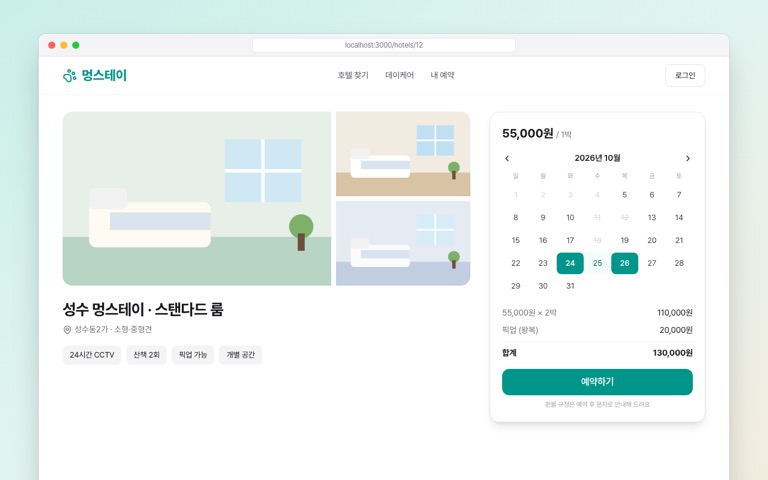Select October 13 in the calendar

coord(651,217)
